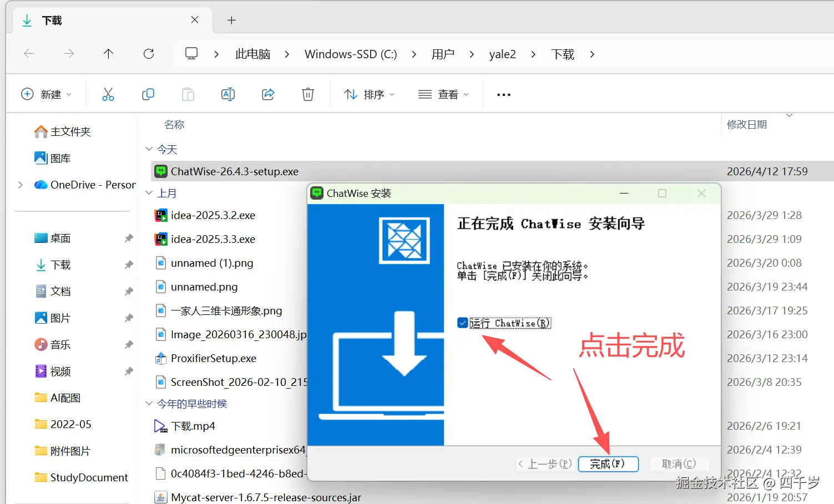Select the 一家人三维卡通形象.png file

click(x=226, y=310)
